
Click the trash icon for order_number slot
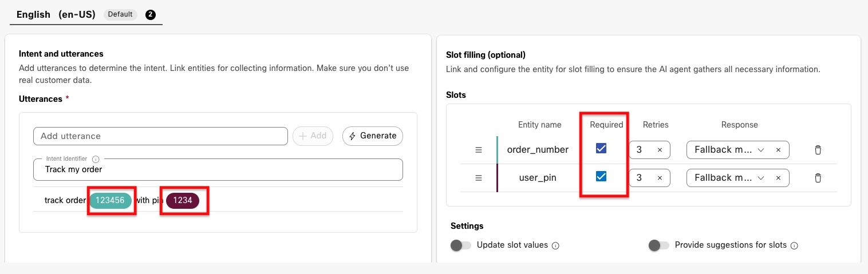[818, 150]
